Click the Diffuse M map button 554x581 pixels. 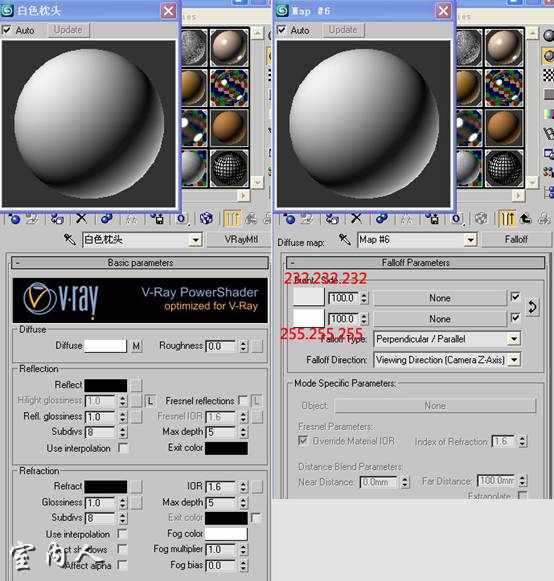(x=136, y=346)
